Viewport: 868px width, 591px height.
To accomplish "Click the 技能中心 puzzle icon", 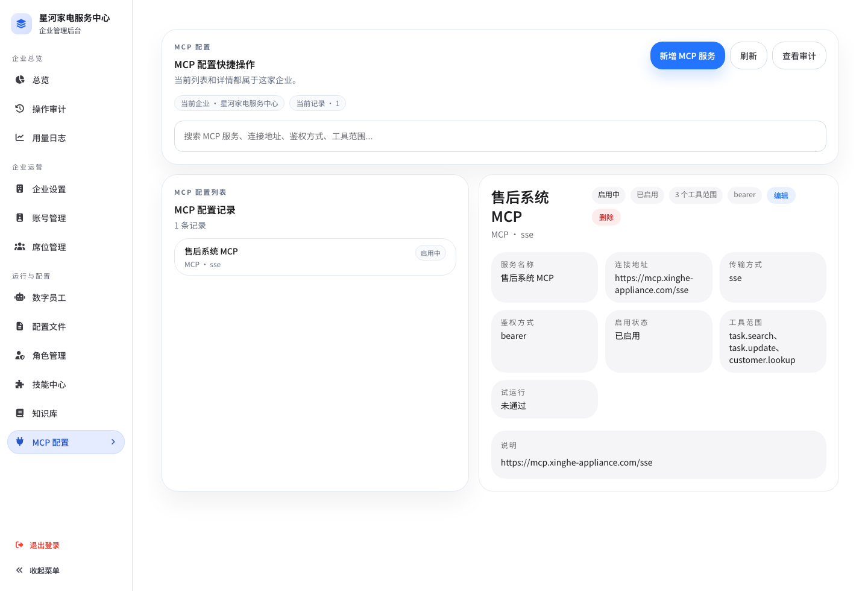I will point(20,384).
